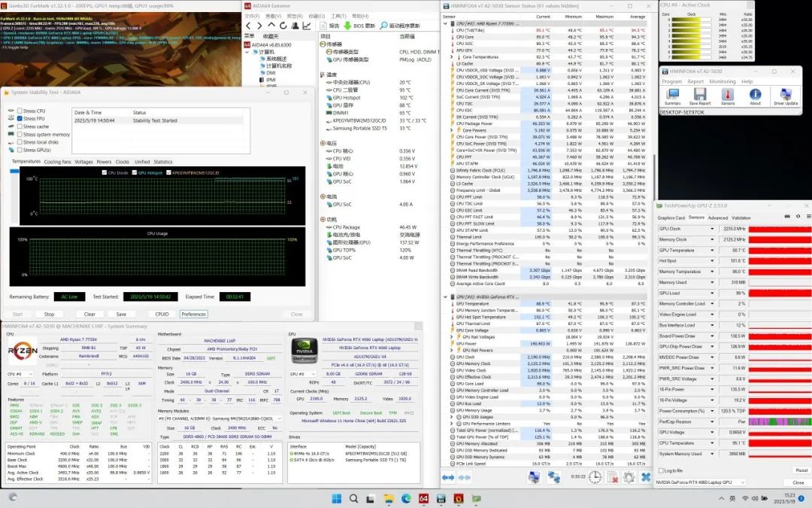812x508 pixels.
Task: Open the user icon in AIDA64 toolbar
Action: click(295, 26)
